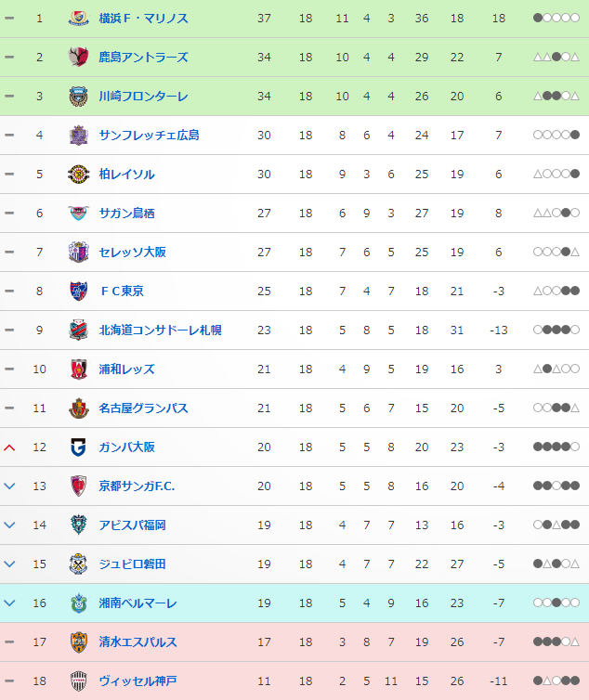Open the 名古屋グランパス team link

coord(143,408)
